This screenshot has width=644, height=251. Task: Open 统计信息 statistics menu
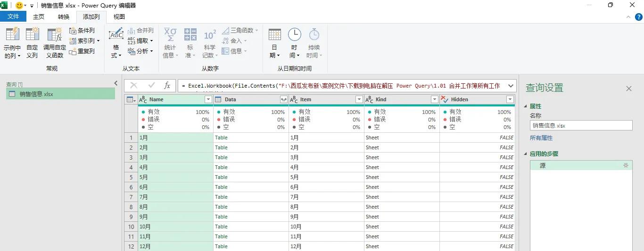170,43
